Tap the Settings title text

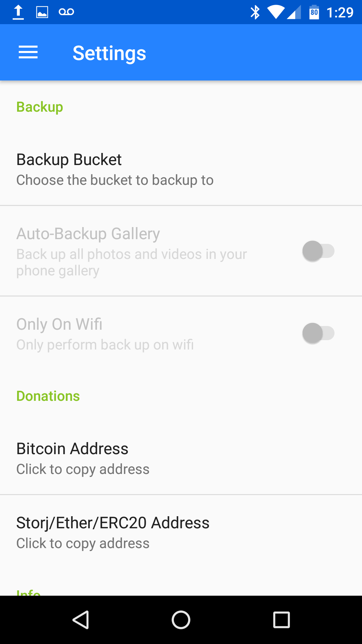pyautogui.click(x=109, y=53)
